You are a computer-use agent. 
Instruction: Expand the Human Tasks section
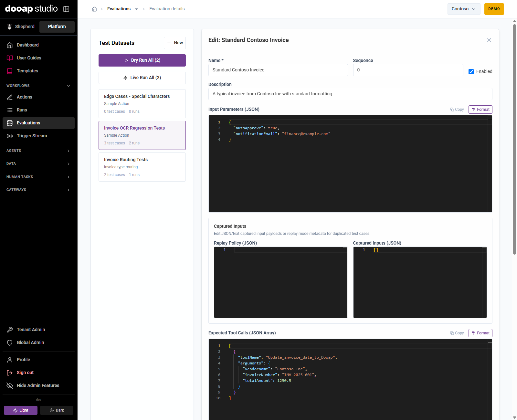(38, 177)
